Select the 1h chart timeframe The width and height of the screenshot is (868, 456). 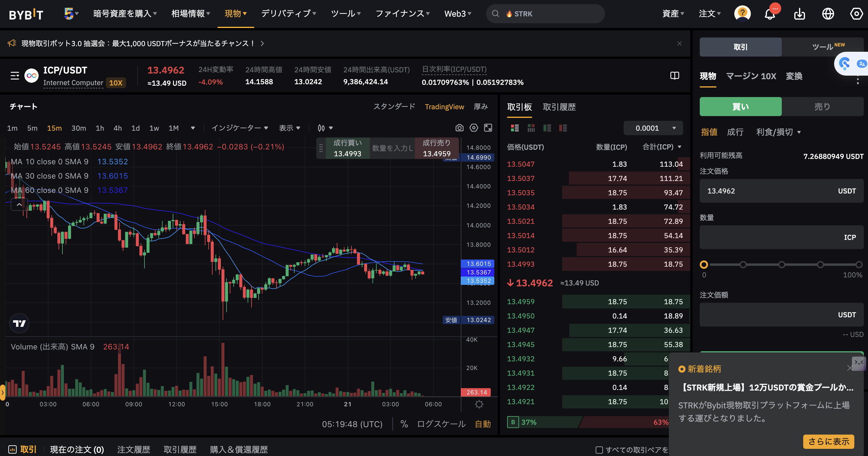[x=100, y=128]
